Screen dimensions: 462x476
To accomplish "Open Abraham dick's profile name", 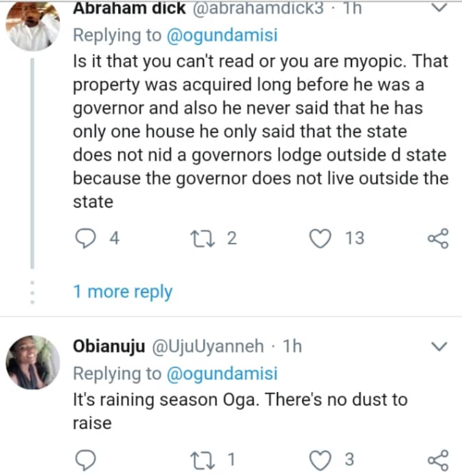I will click(129, 8).
